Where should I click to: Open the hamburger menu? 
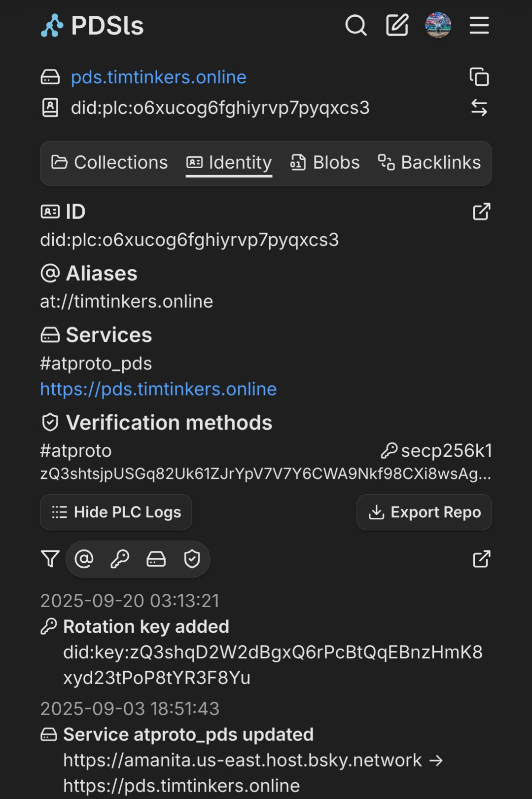coord(479,25)
